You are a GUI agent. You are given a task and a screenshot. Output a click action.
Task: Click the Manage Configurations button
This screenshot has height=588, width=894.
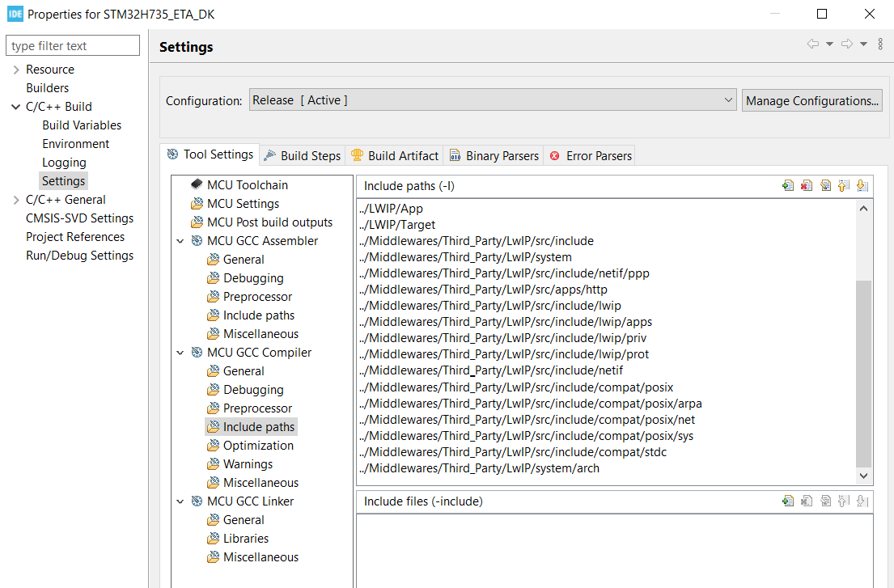coord(811,99)
